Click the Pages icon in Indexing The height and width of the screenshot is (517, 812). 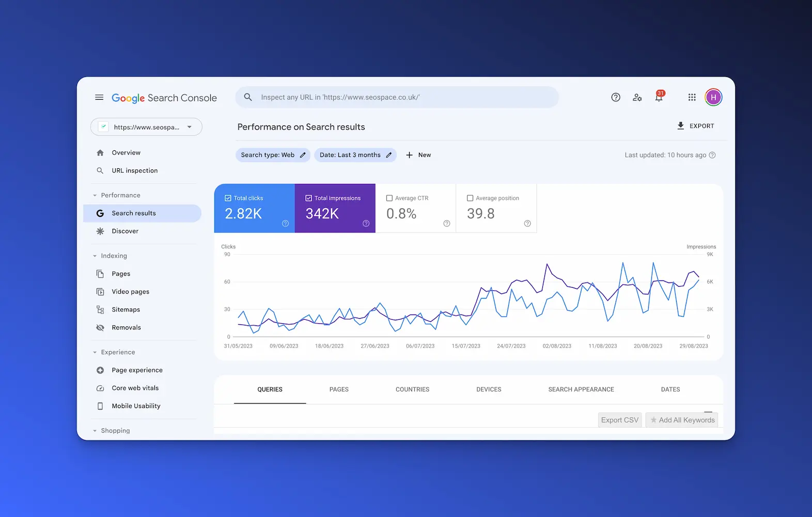point(100,274)
